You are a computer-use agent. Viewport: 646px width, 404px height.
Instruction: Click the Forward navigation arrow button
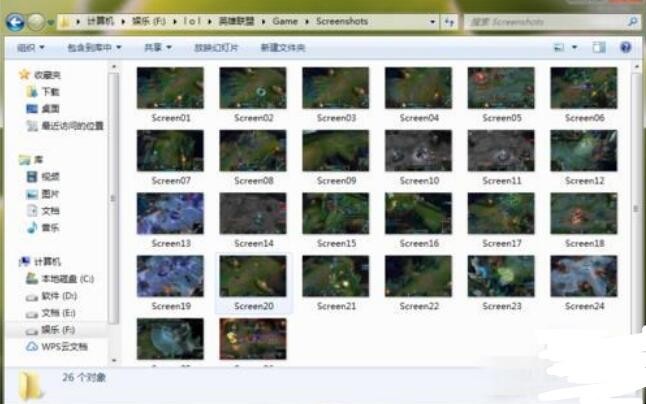point(37,20)
